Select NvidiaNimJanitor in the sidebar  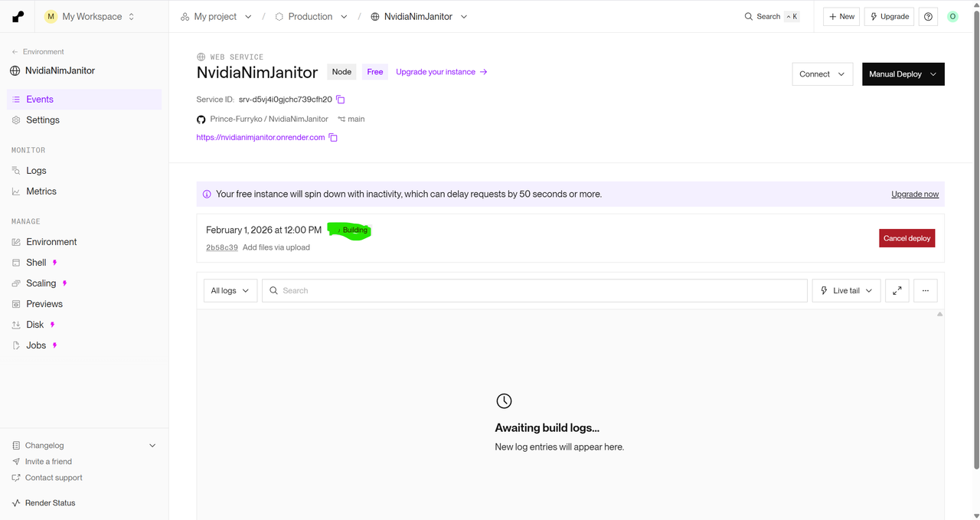tap(53, 70)
